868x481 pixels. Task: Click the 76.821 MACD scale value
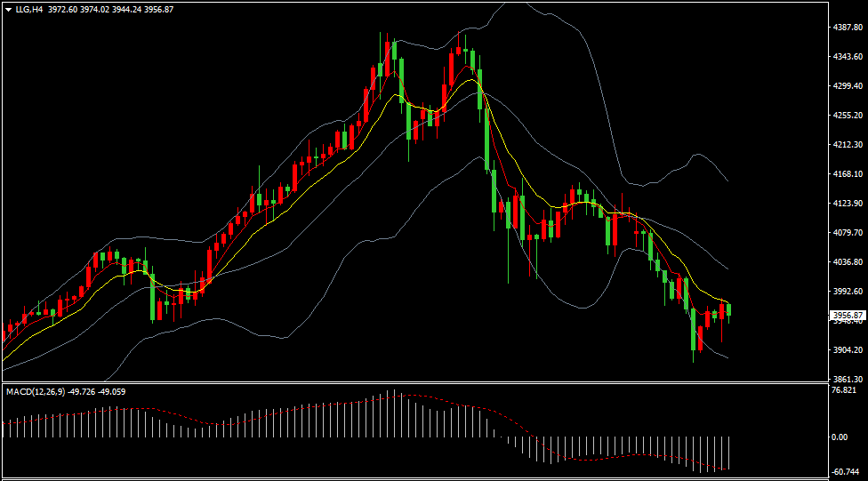[x=843, y=390]
